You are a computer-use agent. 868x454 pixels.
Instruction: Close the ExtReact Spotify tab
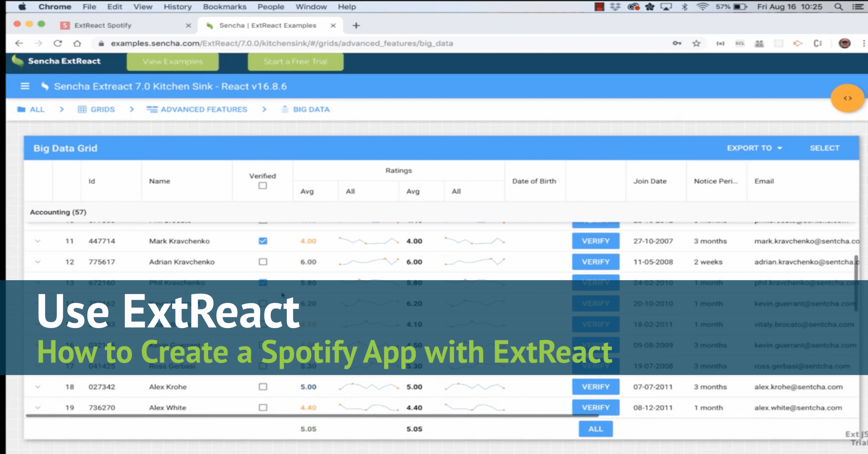189,25
